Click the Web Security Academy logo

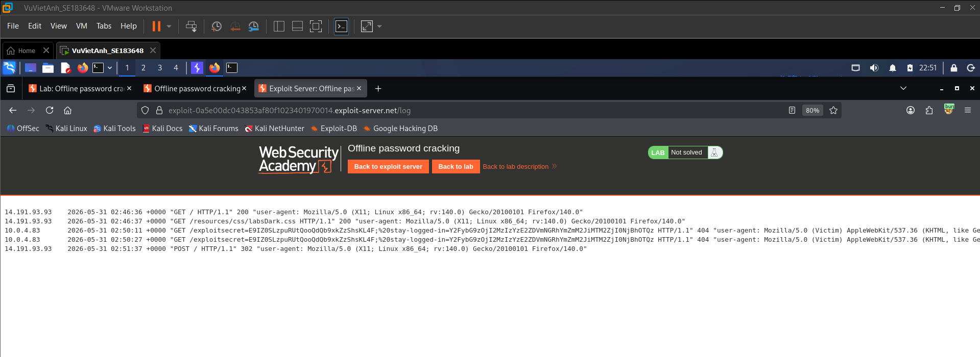point(298,160)
